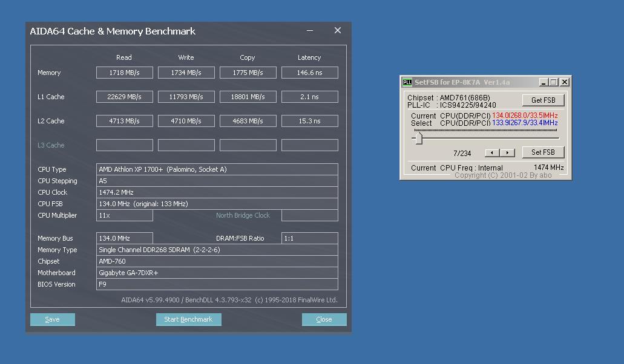This screenshot has width=624, height=364.
Task: Maximize the SetFSB window
Action: coord(554,82)
